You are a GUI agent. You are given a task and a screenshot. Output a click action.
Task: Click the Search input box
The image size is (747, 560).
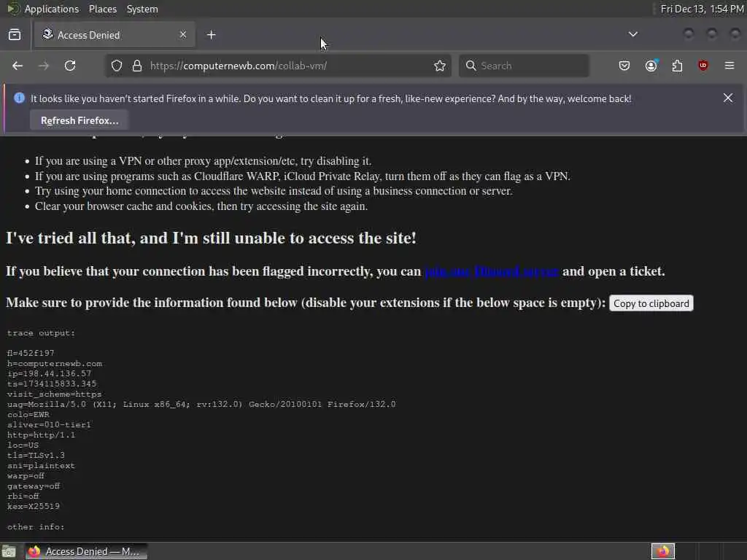tap(524, 66)
